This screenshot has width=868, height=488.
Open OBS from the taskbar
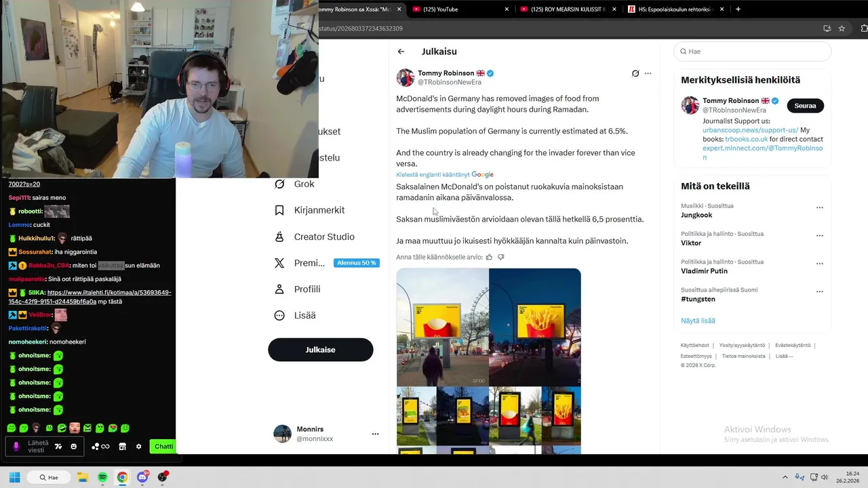163,477
